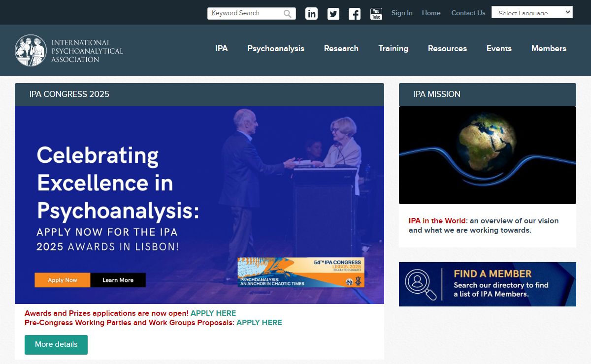Go to the Home link

click(431, 13)
